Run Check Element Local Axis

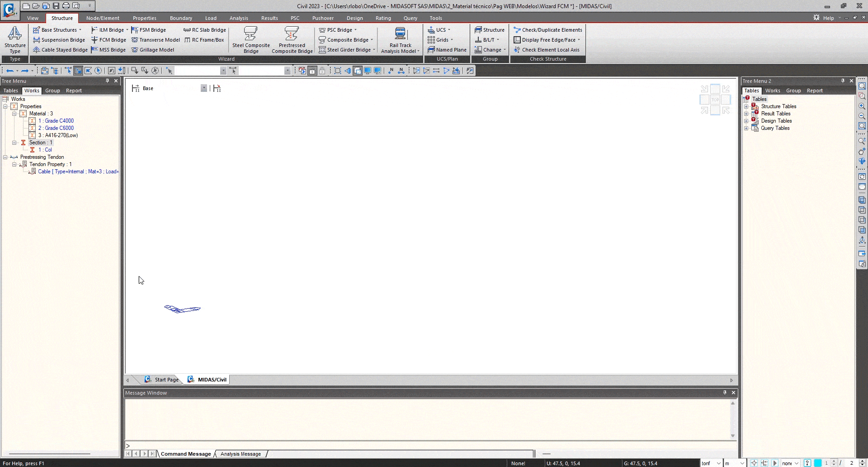click(547, 50)
